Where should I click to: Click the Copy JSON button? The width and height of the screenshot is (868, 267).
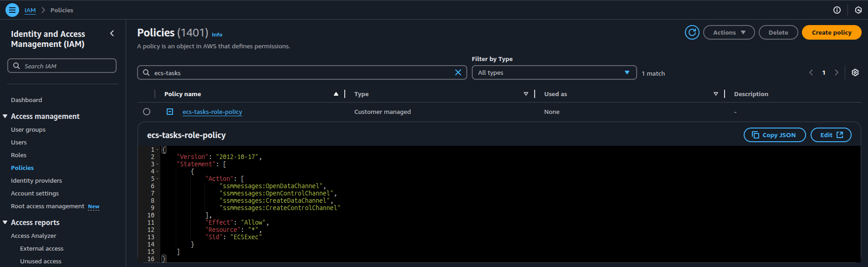tap(774, 135)
